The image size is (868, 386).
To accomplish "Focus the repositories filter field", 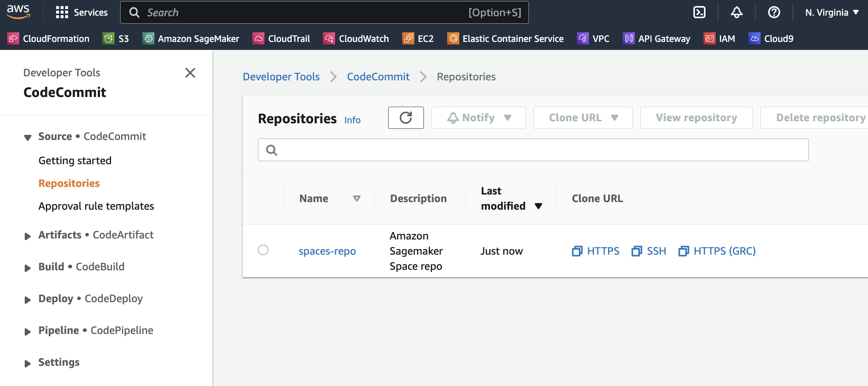I will click(x=533, y=150).
